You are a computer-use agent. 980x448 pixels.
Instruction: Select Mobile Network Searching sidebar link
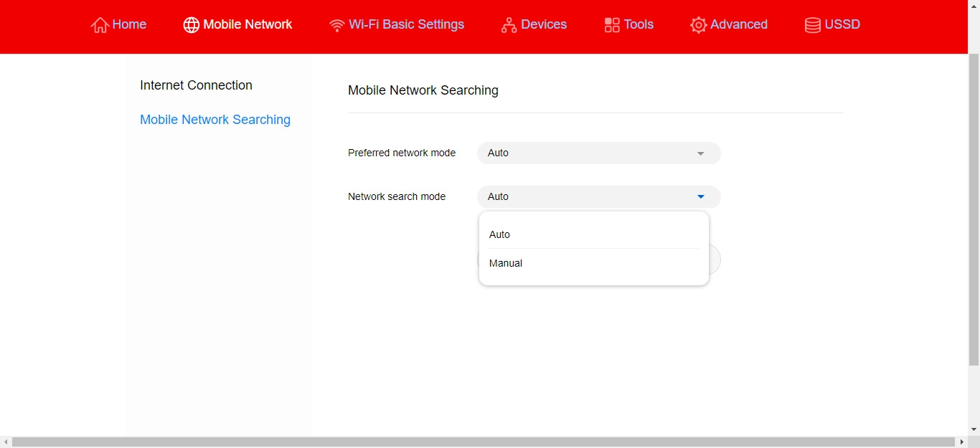point(215,120)
